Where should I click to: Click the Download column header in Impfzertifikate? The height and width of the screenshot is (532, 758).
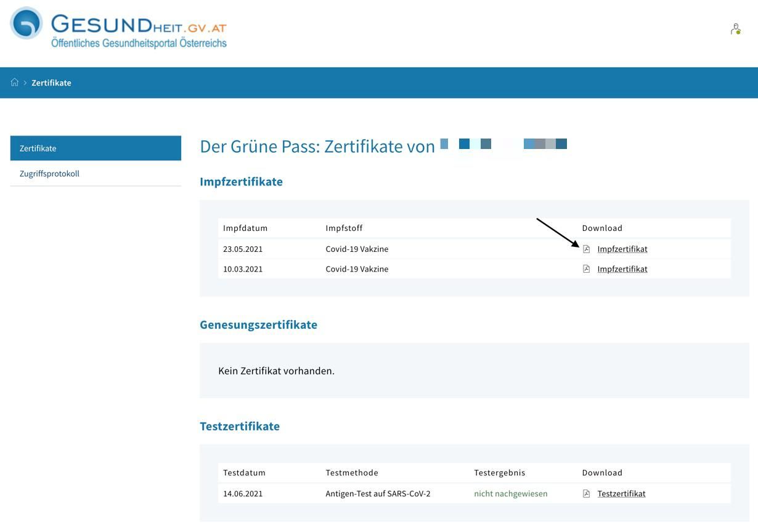602,228
